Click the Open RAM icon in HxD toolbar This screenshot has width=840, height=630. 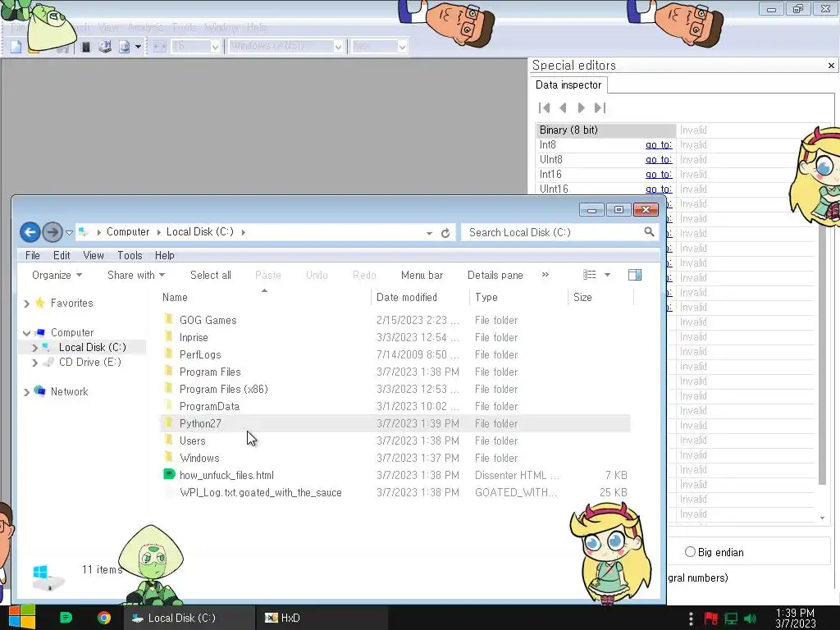click(85, 47)
